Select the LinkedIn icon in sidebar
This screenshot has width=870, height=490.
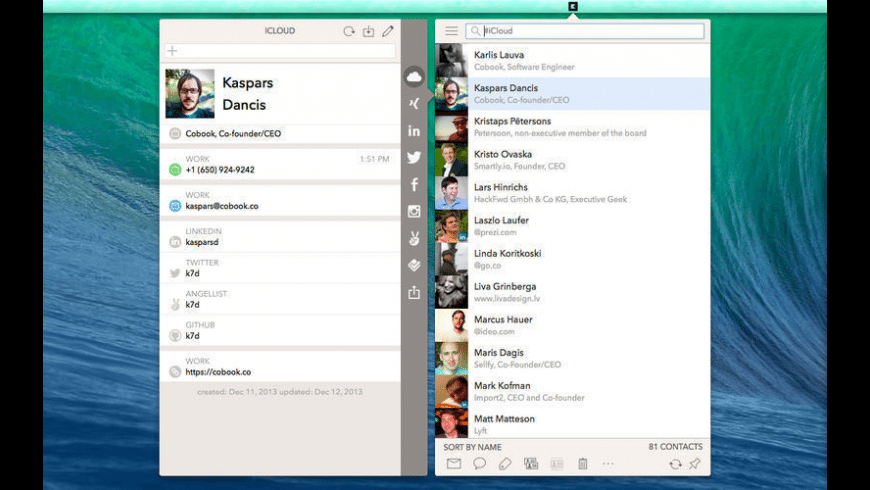[414, 131]
